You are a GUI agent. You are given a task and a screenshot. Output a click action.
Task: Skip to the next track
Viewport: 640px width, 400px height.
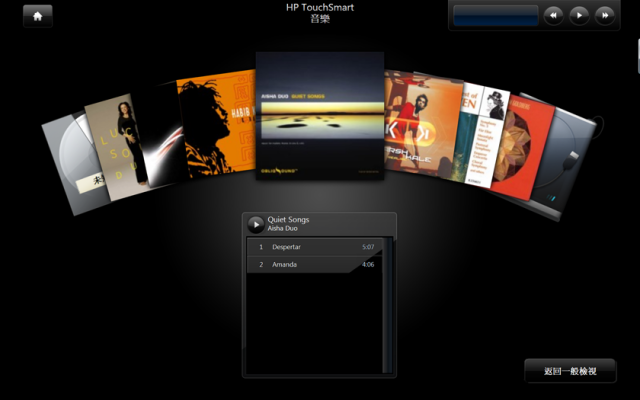tap(605, 16)
